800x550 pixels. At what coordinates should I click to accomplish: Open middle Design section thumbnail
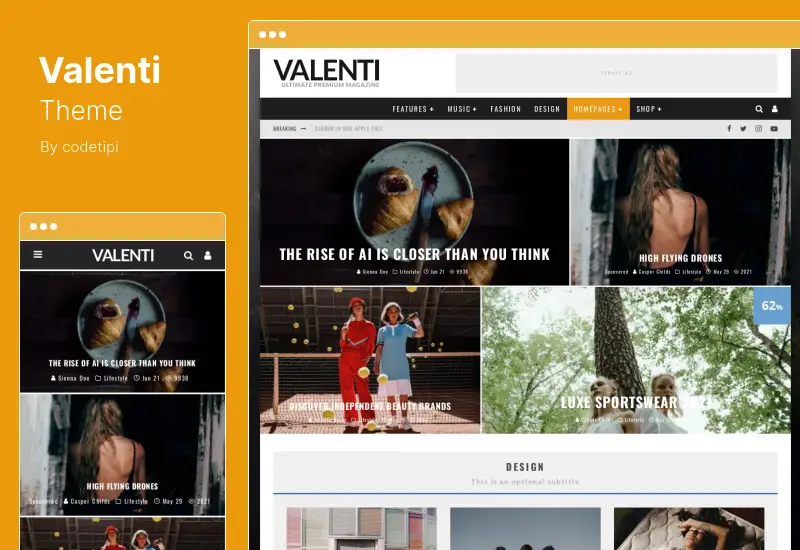pyautogui.click(x=525, y=529)
